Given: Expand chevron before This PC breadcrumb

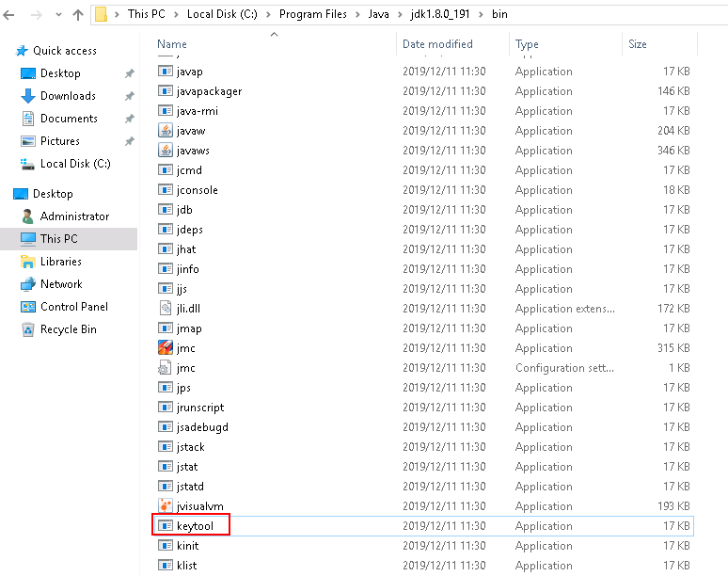Looking at the screenshot, I should (117, 15).
